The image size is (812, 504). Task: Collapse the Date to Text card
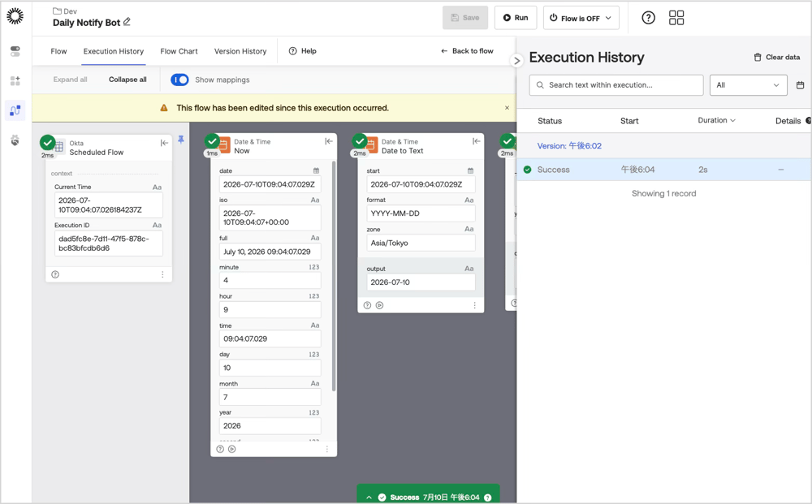[x=477, y=141]
